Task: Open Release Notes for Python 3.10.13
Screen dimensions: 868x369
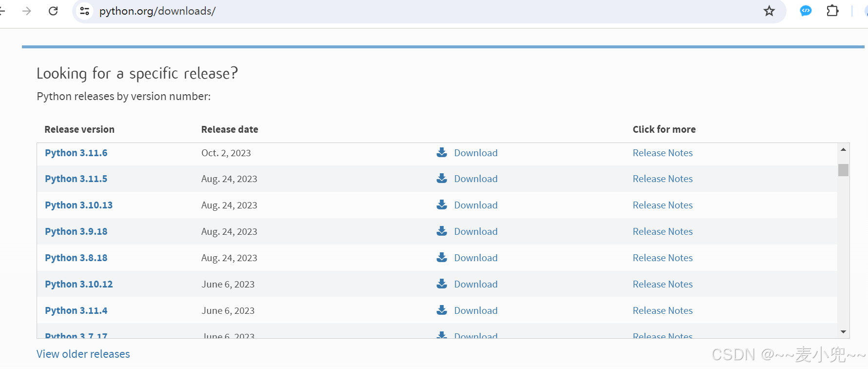Action: pyautogui.click(x=663, y=205)
